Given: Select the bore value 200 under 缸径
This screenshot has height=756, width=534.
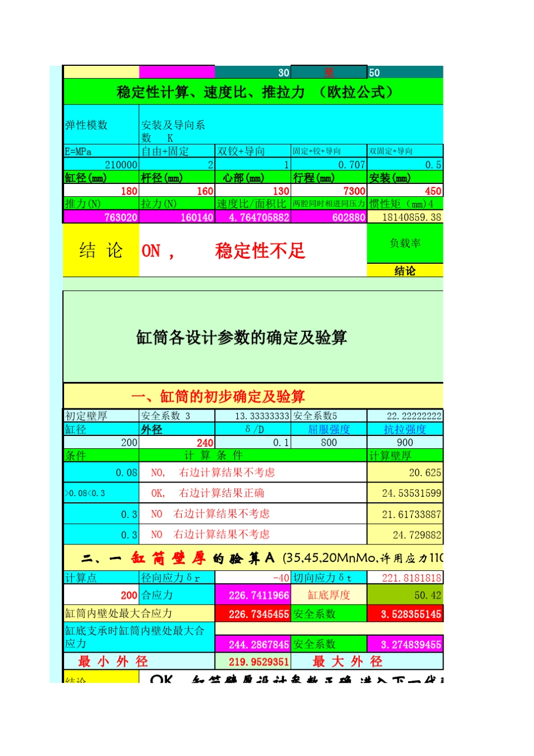Looking at the screenshot, I should click(x=101, y=442).
